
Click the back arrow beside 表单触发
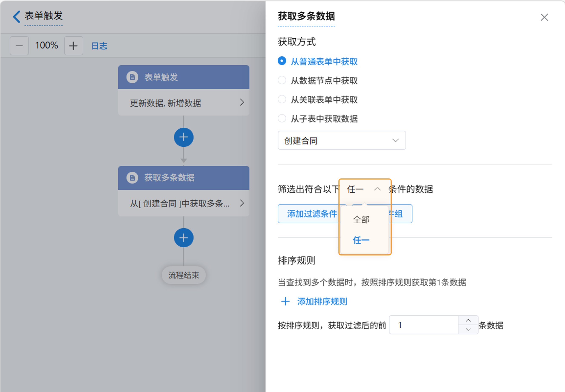pyautogui.click(x=17, y=17)
